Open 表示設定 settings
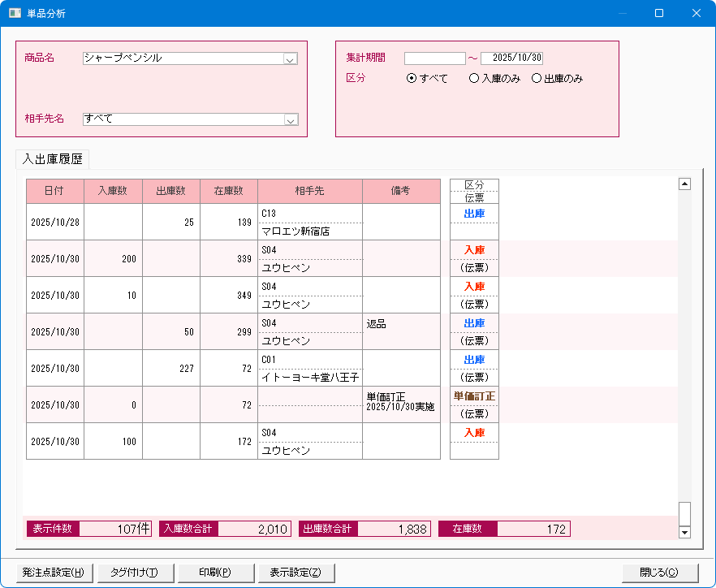716x588 pixels. tap(295, 573)
